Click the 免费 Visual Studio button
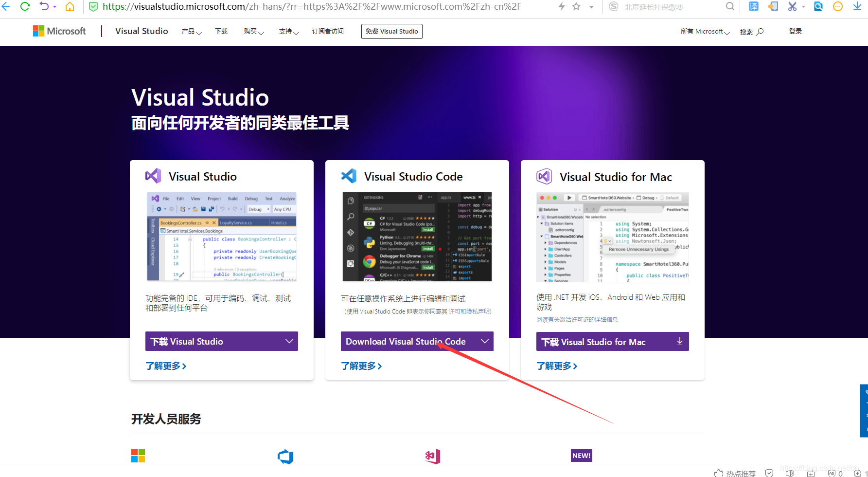The width and height of the screenshot is (868, 477). tap(392, 31)
